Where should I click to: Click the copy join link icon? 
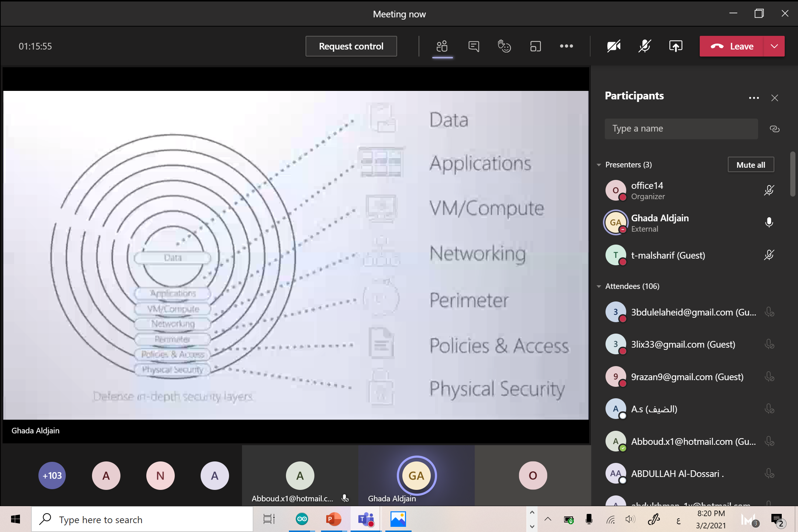coord(774,129)
